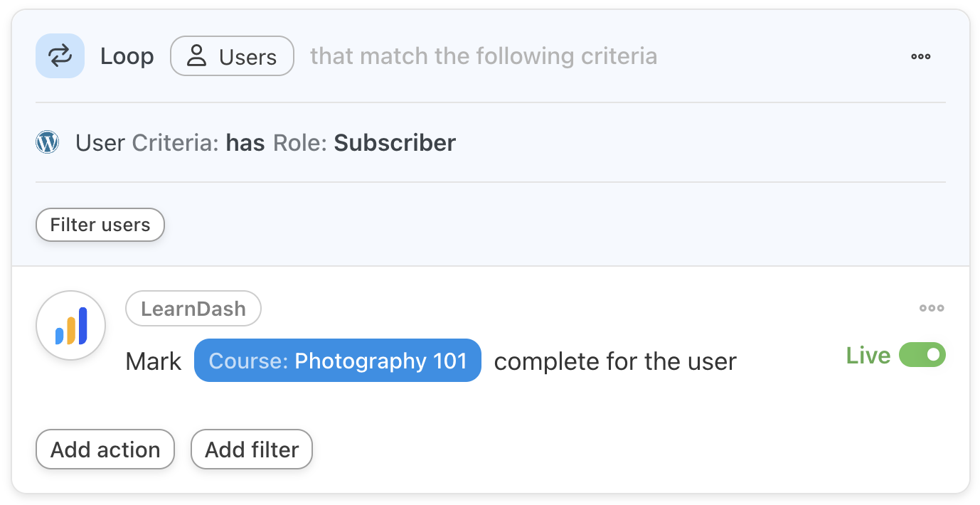Viewport: 980px width, 505px height.
Task: Click the blue Loop arrows icon
Action: [60, 56]
